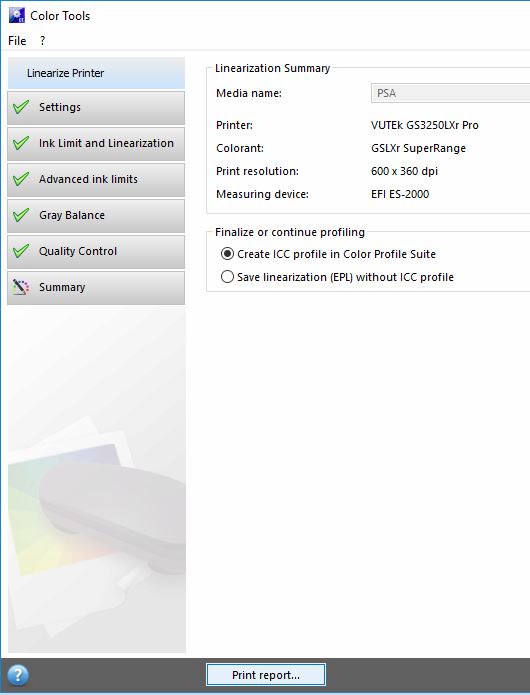Click the printer value VUTEk GS3250LXr Pro
Screen dimensions: 530x695
pyautogui.click(x=425, y=125)
